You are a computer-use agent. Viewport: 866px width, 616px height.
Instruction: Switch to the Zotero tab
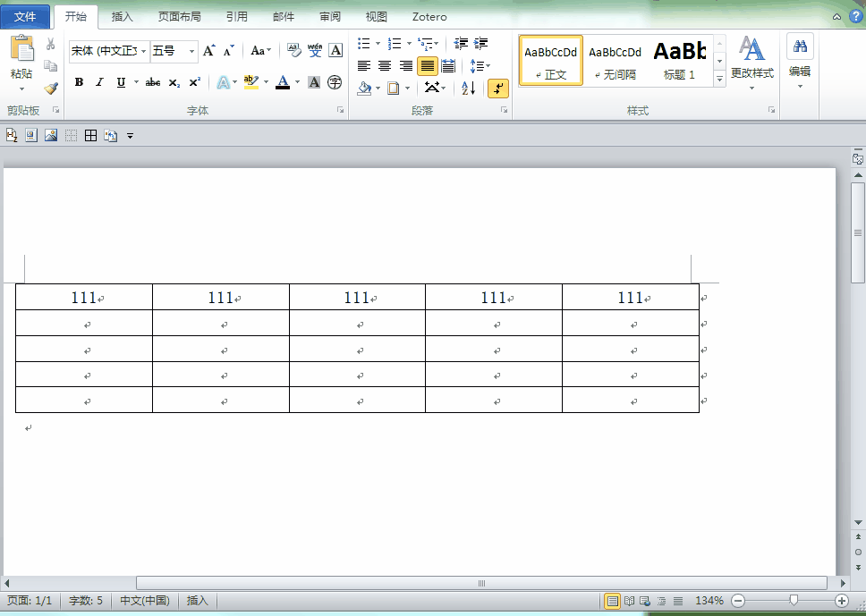click(x=429, y=17)
